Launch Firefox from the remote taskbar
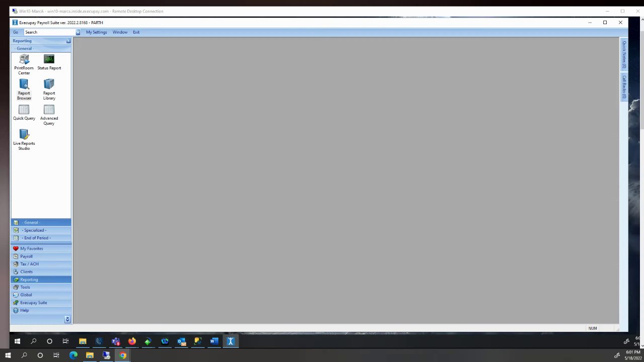This screenshot has height=362, width=644. [132, 341]
